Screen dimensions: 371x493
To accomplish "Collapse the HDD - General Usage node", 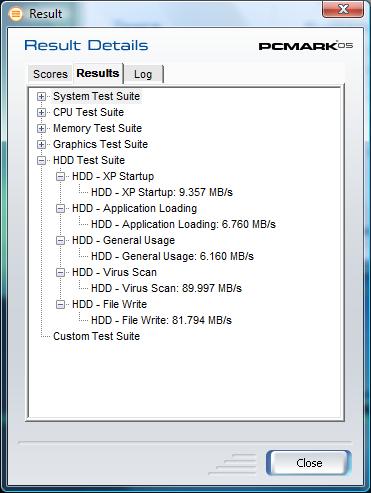I will tap(60, 240).
